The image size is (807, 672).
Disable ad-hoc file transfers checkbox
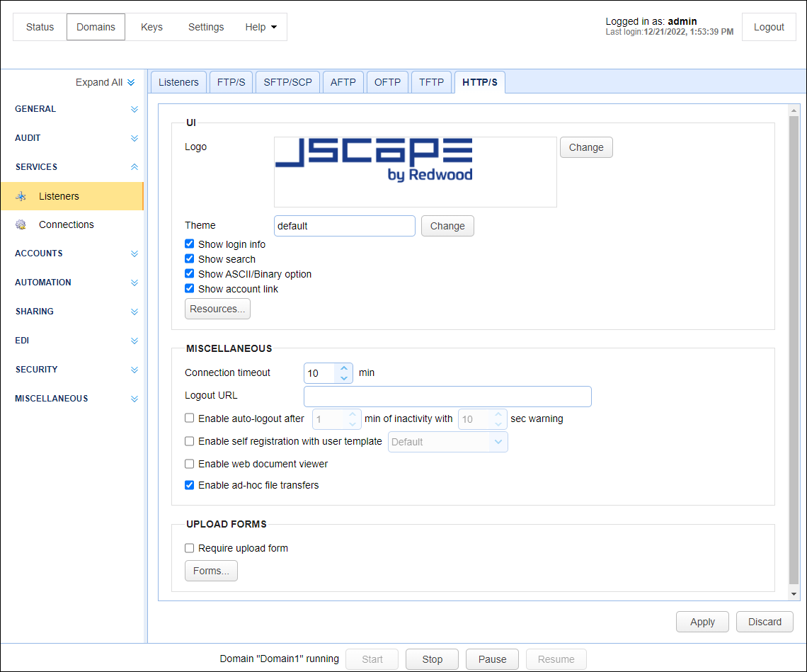190,485
